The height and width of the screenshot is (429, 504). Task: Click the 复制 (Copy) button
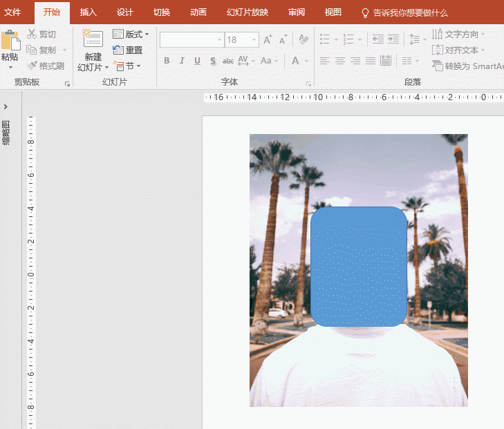(41, 50)
